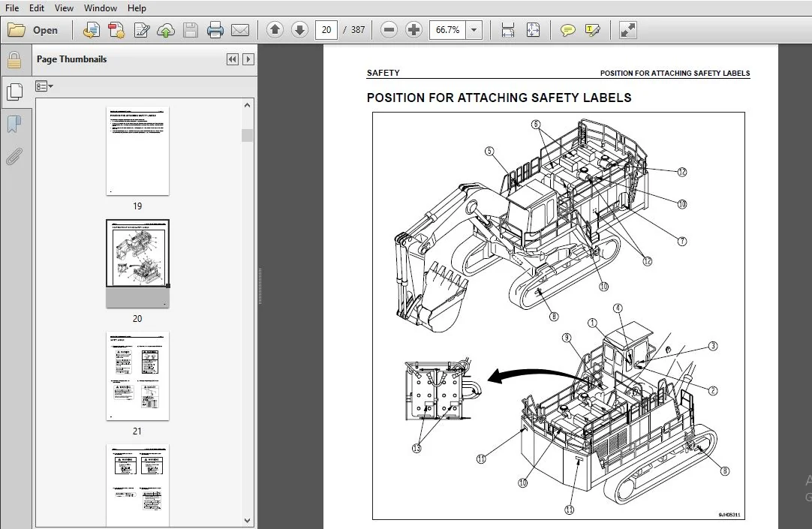Select page 19 thumbnail
812x529 pixels.
tap(137, 151)
